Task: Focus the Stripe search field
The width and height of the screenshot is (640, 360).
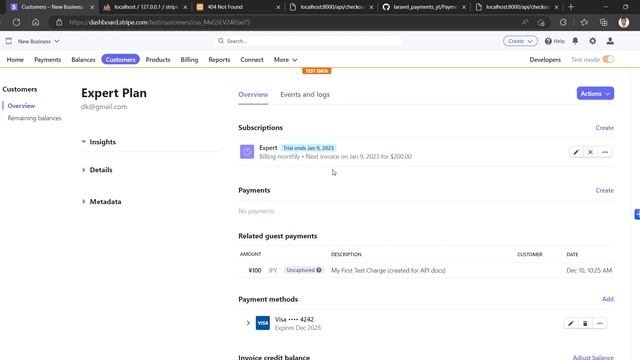Action: point(309,41)
